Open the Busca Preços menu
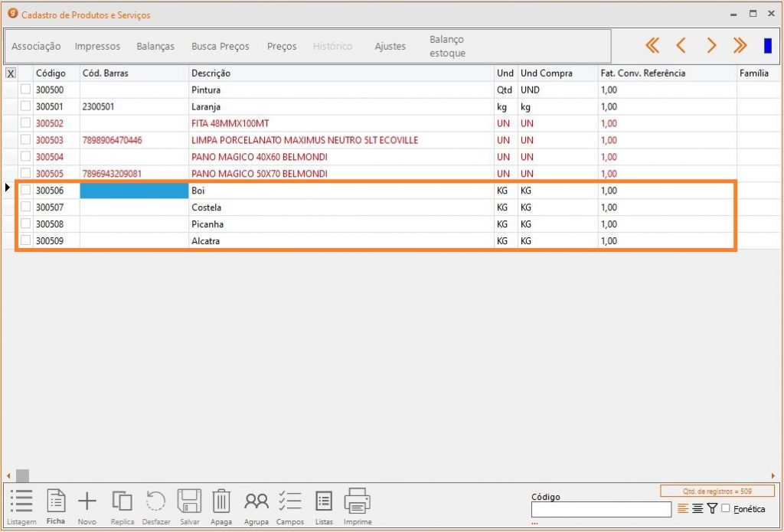 click(x=220, y=47)
